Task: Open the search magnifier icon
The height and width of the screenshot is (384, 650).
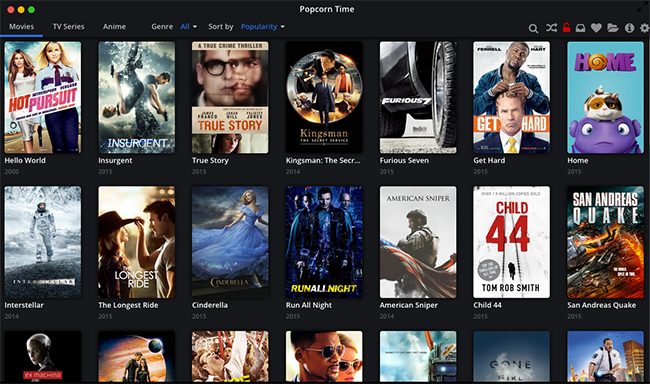Action: 533,28
